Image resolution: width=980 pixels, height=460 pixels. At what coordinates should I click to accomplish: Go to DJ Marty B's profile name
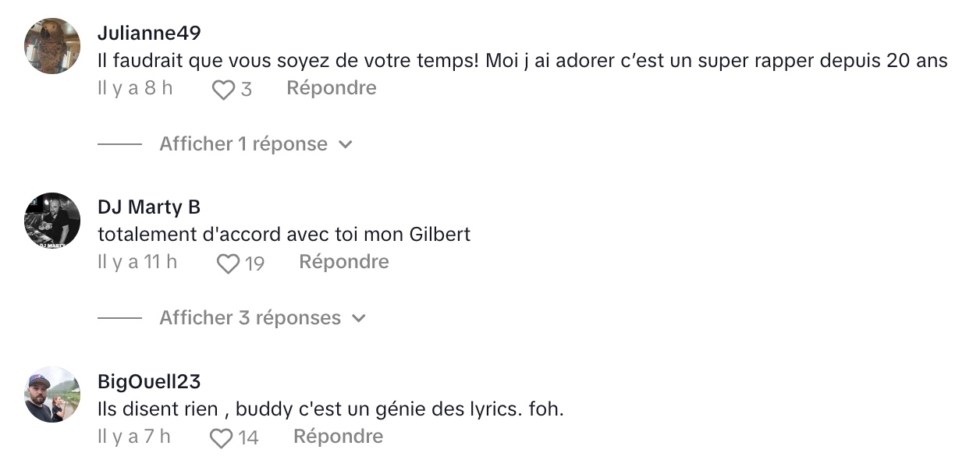tap(149, 207)
